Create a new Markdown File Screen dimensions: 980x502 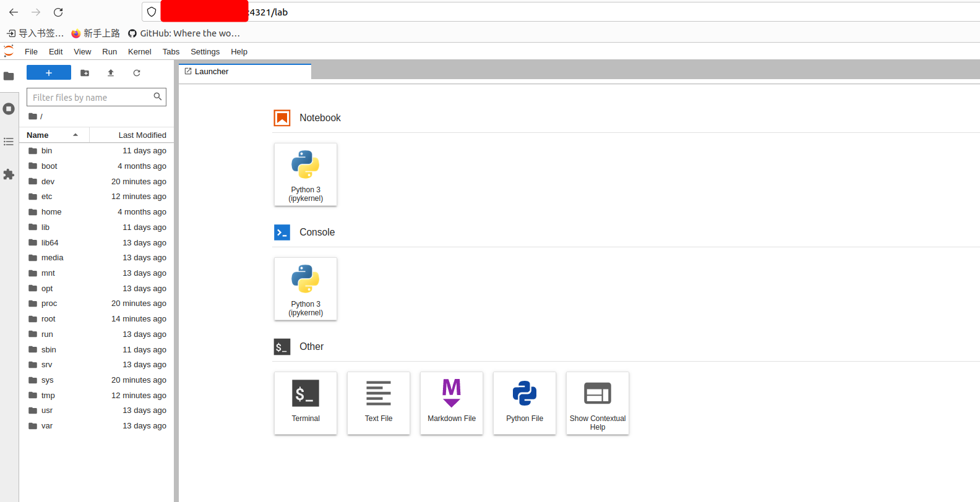click(x=452, y=402)
